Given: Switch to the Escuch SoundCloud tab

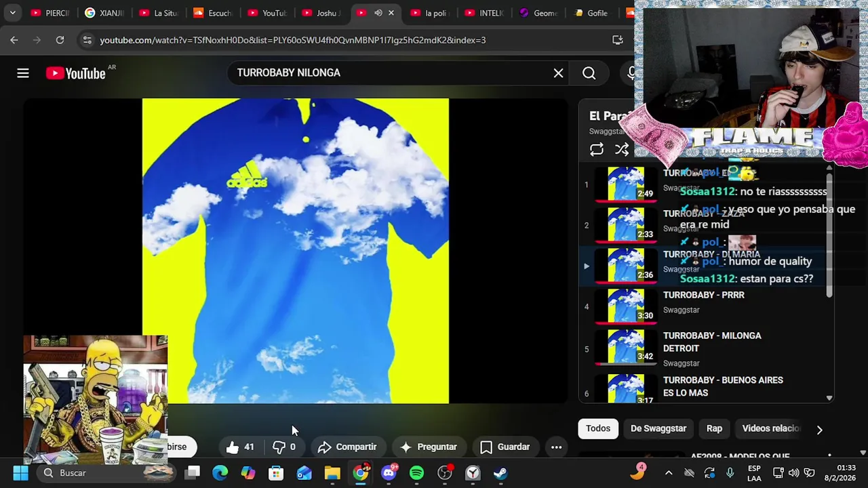Looking at the screenshot, I should [x=212, y=13].
